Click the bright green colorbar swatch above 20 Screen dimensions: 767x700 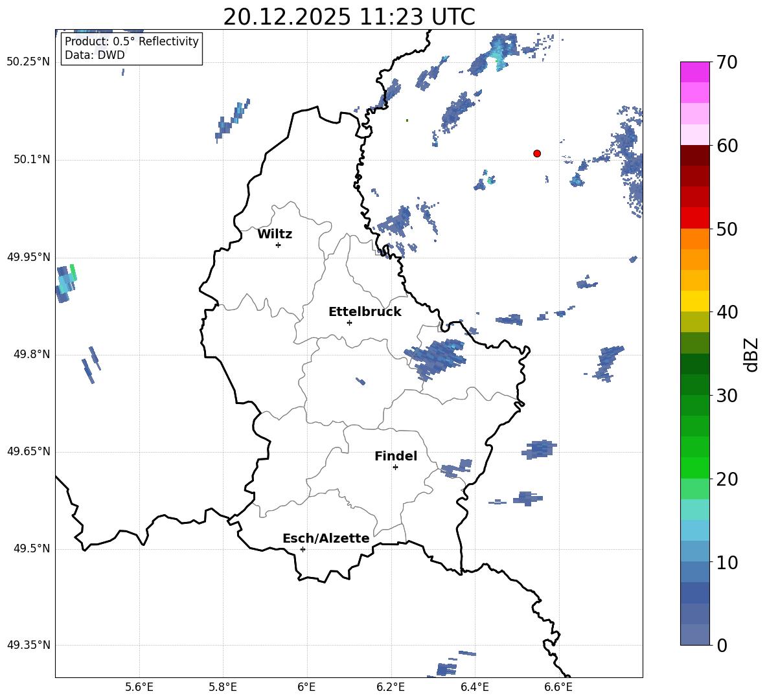click(694, 468)
